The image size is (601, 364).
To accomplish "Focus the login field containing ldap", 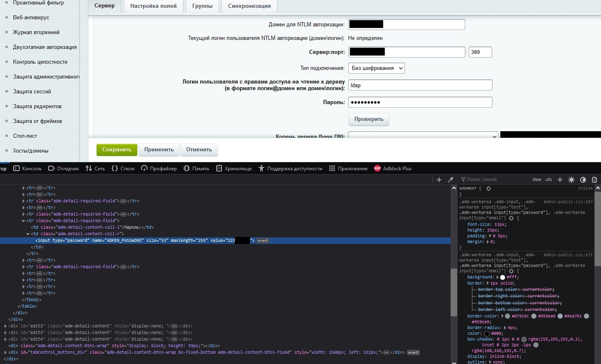I will click(x=420, y=85).
